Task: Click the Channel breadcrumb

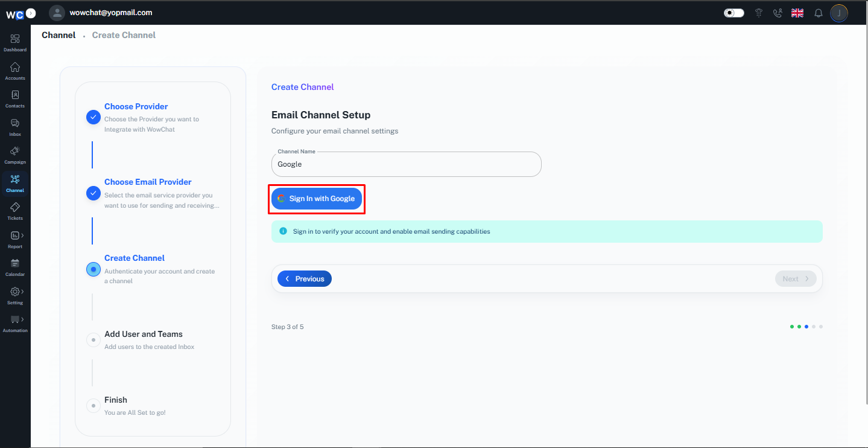Action: pyautogui.click(x=59, y=35)
